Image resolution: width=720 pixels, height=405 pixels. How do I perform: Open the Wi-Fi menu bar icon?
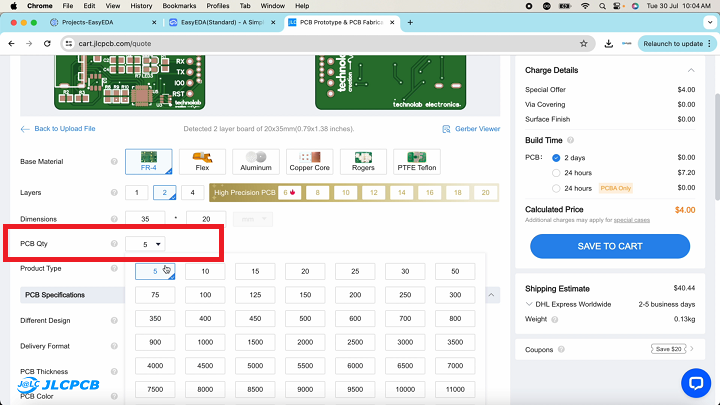click(585, 6)
